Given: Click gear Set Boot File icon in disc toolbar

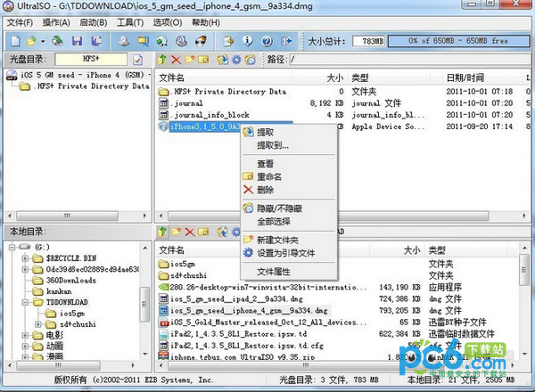Looking at the screenshot, I should (236, 60).
